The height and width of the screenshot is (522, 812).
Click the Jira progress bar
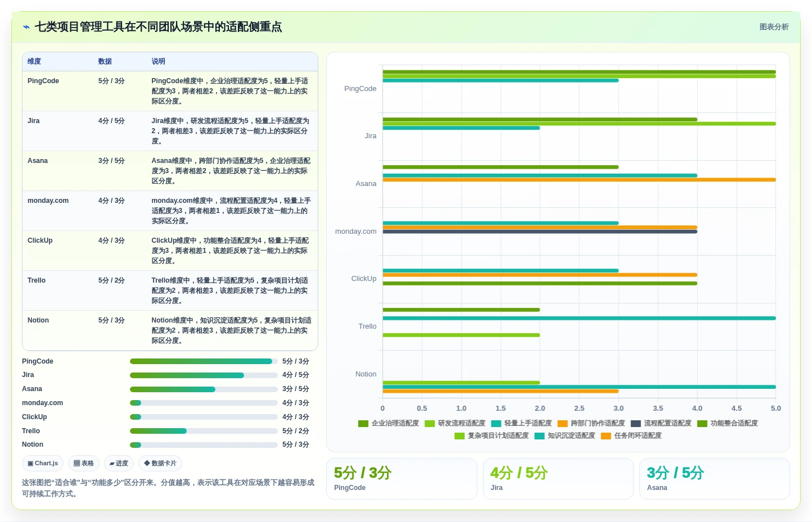coord(204,375)
